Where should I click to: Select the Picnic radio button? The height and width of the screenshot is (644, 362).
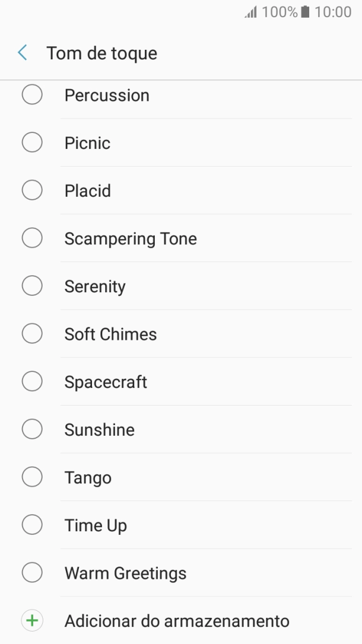[x=32, y=143]
